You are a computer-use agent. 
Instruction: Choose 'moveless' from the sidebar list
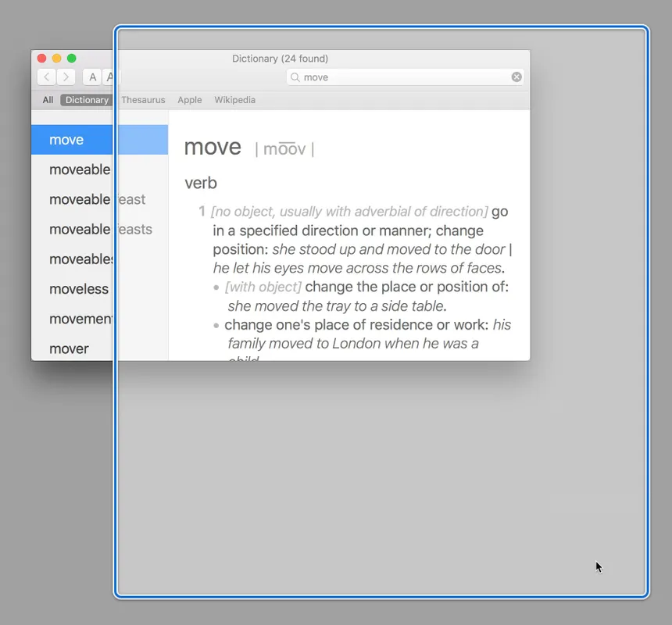point(79,289)
